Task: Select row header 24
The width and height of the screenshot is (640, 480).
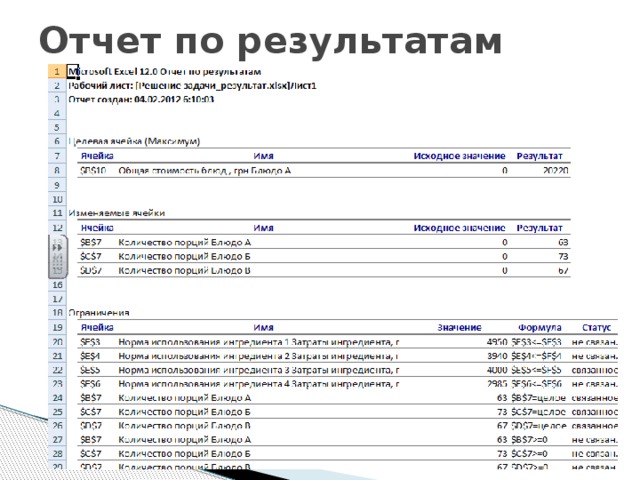Action: pos(57,398)
